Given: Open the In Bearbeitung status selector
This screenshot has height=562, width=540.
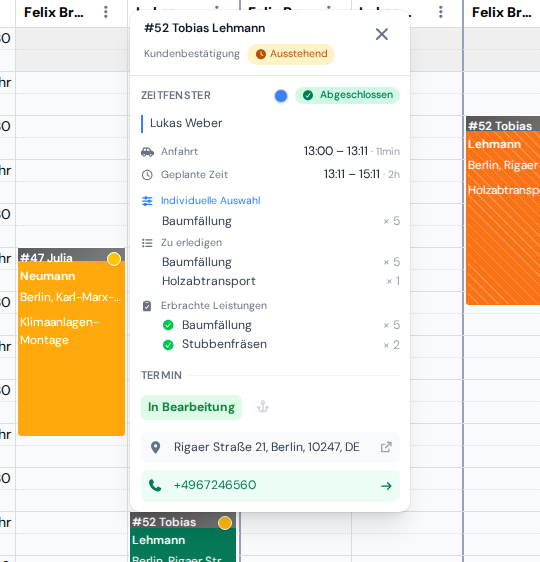Looking at the screenshot, I should click(x=191, y=407).
